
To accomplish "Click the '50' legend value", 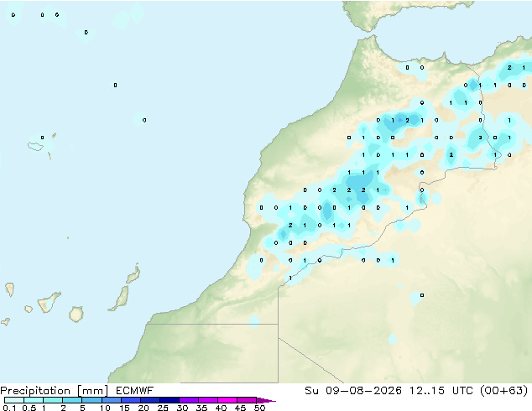I will pyautogui.click(x=259, y=408).
